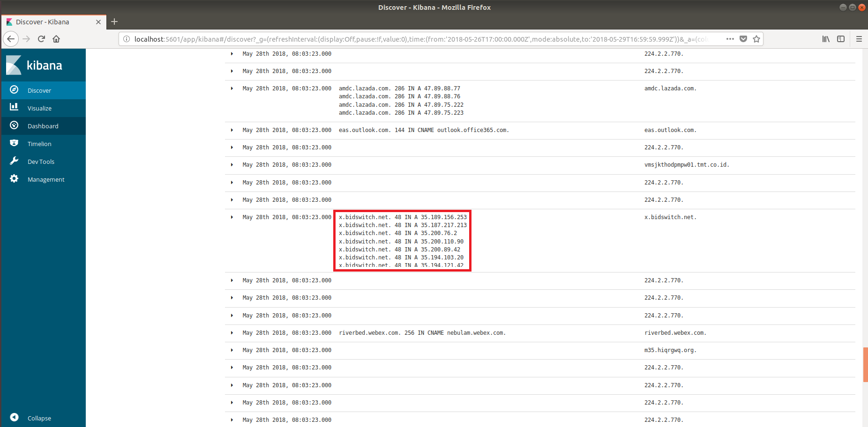The width and height of the screenshot is (868, 427).
Task: Expand the m35.hiqrgwq.org row
Action: coord(232,350)
